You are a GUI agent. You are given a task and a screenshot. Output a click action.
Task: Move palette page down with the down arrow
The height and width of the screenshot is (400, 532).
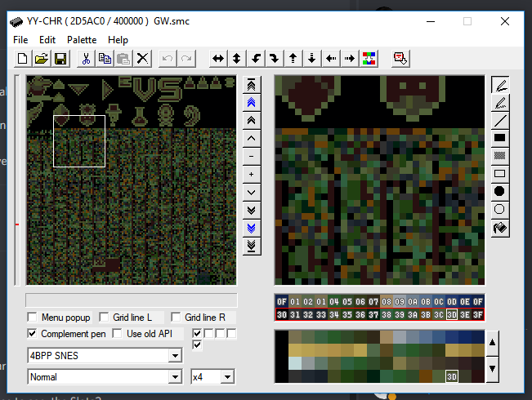[x=492, y=370]
